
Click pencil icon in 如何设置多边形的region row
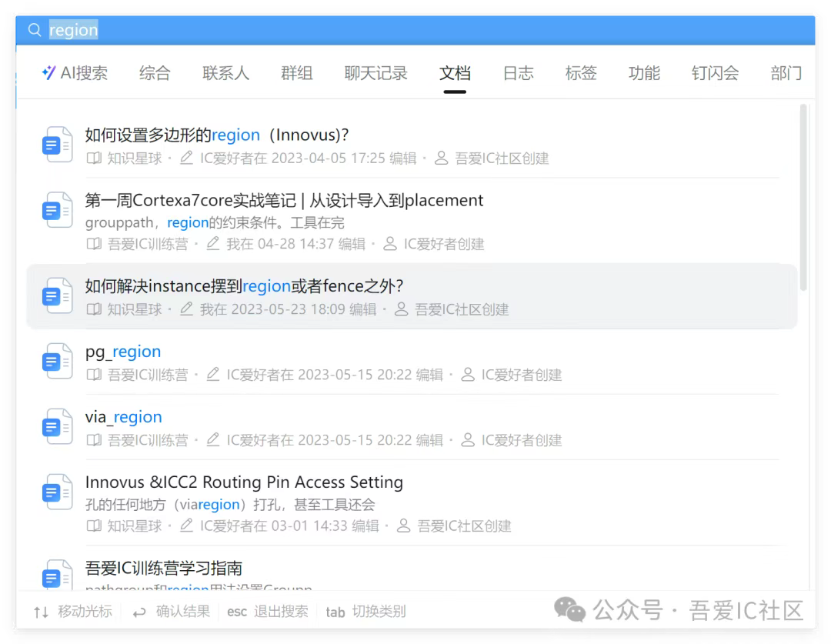point(186,158)
